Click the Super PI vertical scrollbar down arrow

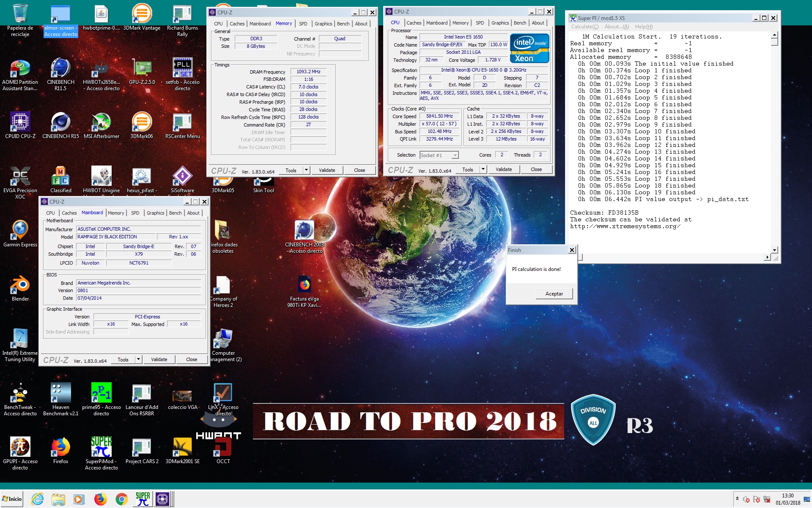point(774,250)
